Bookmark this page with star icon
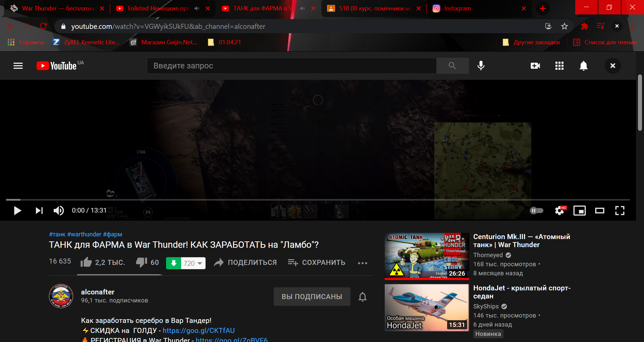The height and width of the screenshot is (342, 644). pos(565,26)
